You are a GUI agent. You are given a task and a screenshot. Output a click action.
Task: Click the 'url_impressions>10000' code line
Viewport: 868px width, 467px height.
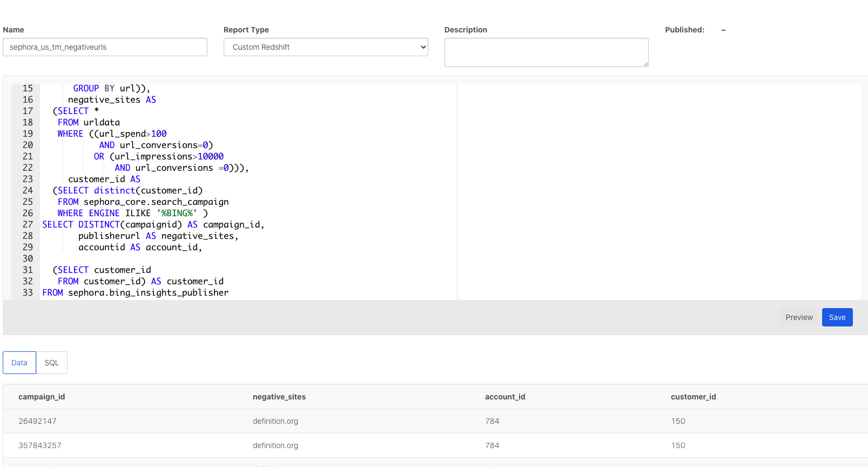click(159, 156)
